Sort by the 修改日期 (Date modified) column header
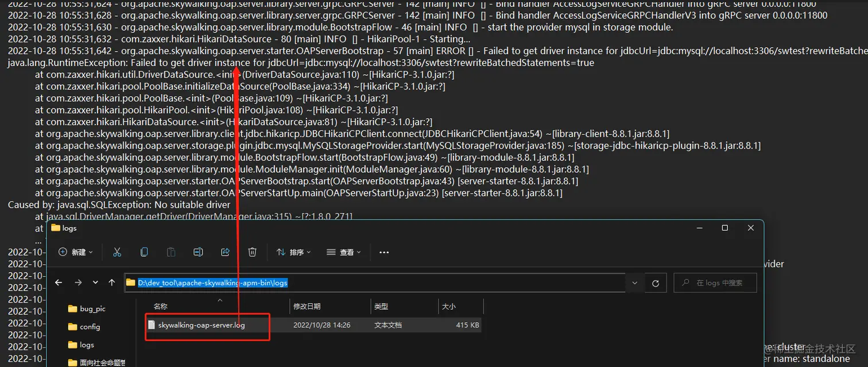 307,307
